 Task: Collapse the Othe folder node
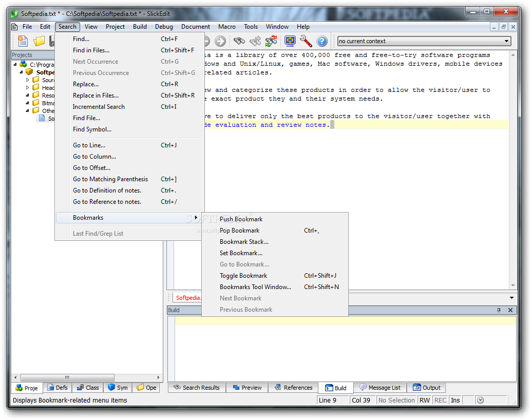pos(28,110)
